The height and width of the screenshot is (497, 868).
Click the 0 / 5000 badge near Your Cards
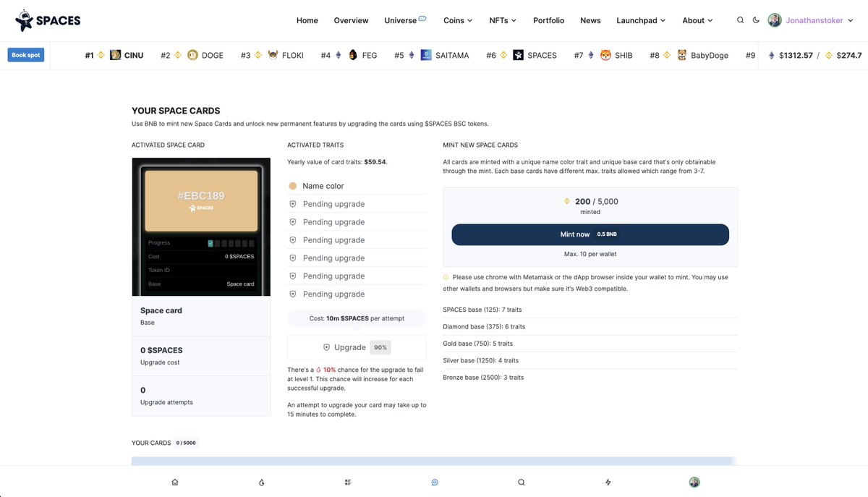tap(186, 443)
